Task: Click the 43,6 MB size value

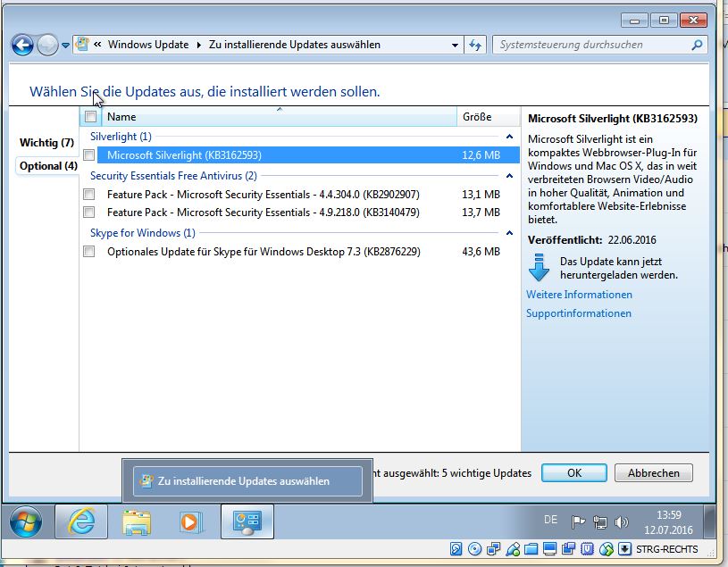Action: 481,252
